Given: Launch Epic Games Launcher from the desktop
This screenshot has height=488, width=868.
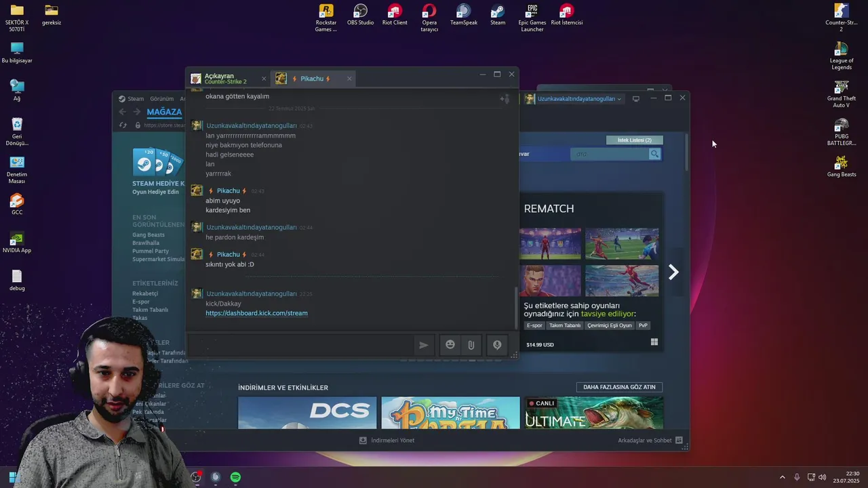Looking at the screenshot, I should (x=532, y=18).
